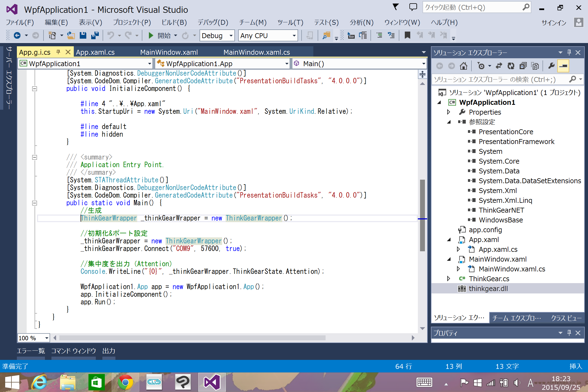Open File Explorer from the taskbar
This screenshot has width=588, height=392.
pyautogui.click(x=68, y=382)
